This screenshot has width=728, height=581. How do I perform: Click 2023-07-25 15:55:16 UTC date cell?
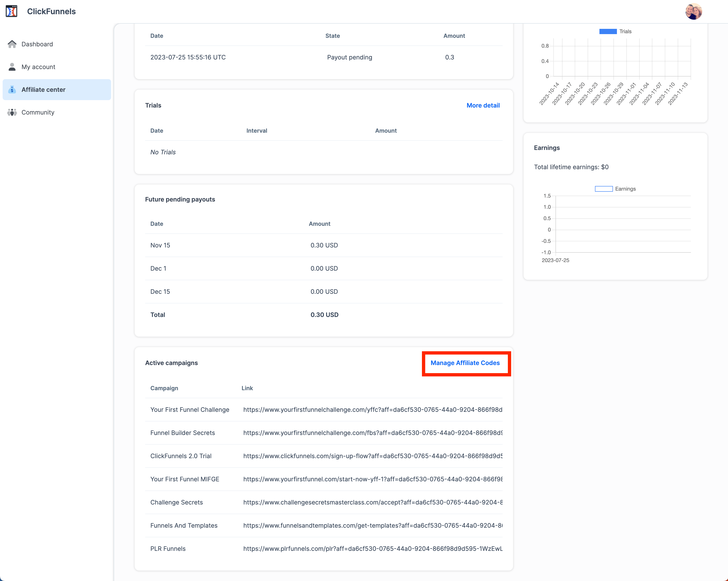click(188, 57)
